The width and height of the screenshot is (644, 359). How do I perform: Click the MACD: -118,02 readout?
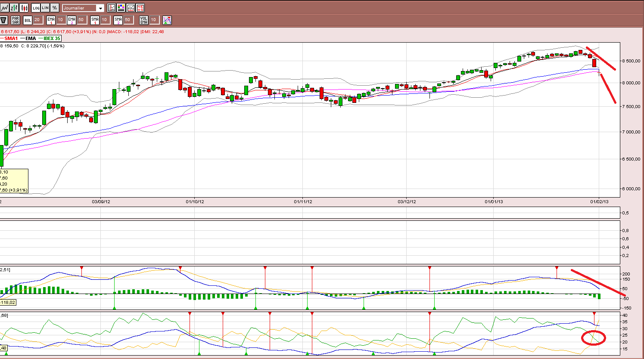tap(124, 31)
